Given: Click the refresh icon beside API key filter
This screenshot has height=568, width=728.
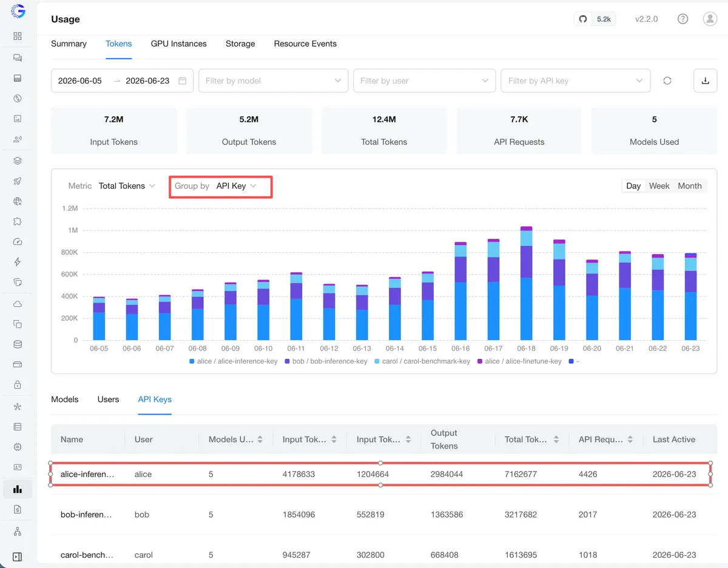Looking at the screenshot, I should pos(667,81).
